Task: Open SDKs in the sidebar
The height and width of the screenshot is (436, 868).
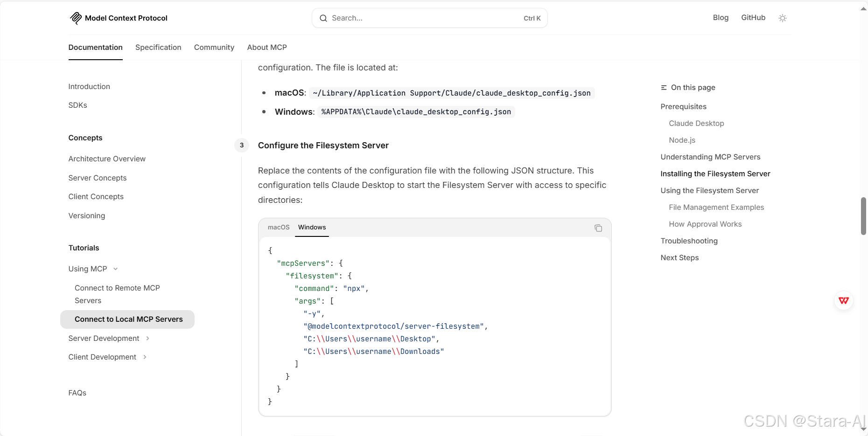Action: 77,105
